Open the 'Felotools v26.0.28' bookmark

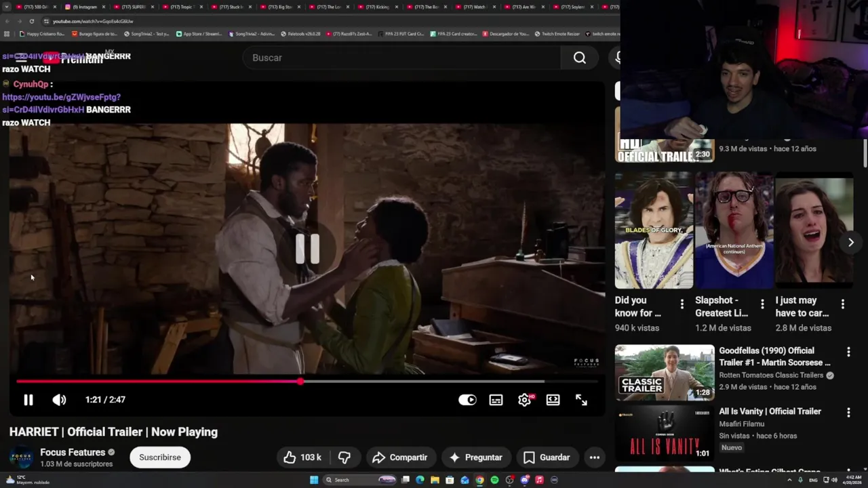coord(300,33)
